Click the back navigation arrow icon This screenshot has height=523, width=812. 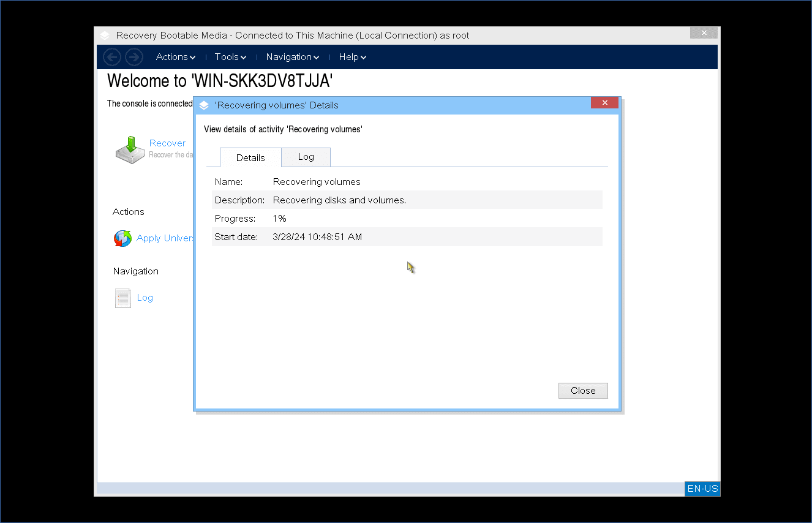[112, 57]
